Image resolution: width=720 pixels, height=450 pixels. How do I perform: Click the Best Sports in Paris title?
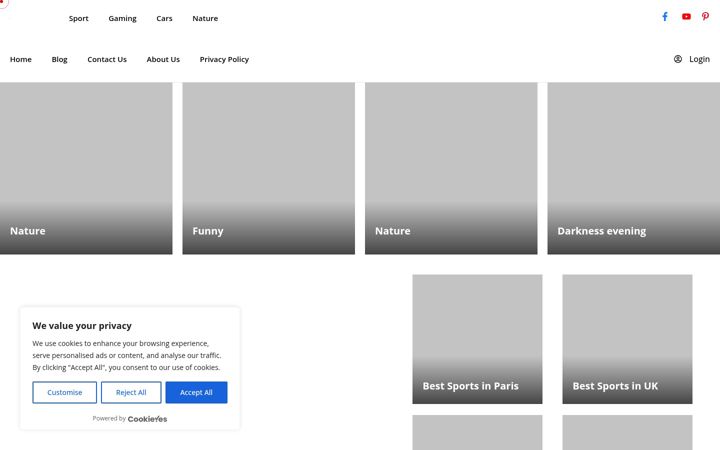(x=471, y=386)
